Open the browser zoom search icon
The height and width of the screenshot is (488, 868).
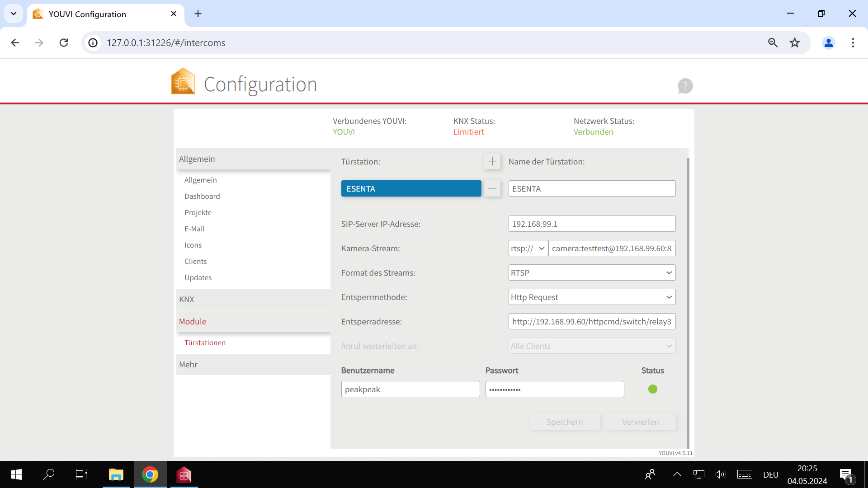(773, 42)
